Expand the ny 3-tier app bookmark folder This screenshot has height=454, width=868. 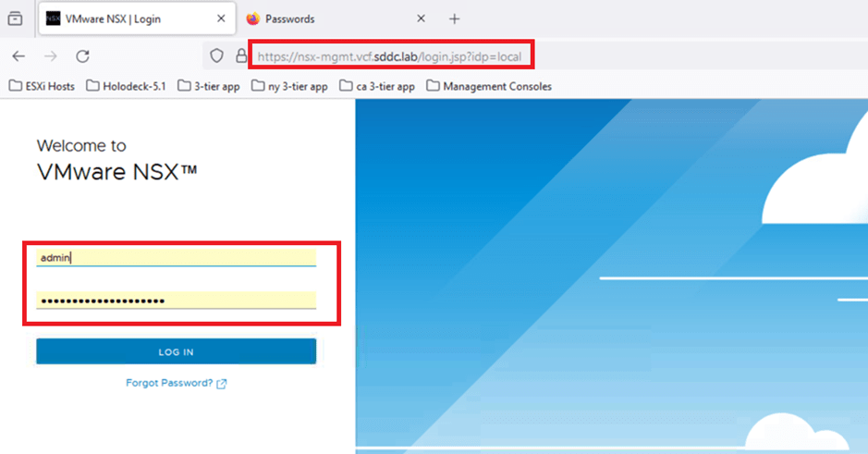coord(289,86)
